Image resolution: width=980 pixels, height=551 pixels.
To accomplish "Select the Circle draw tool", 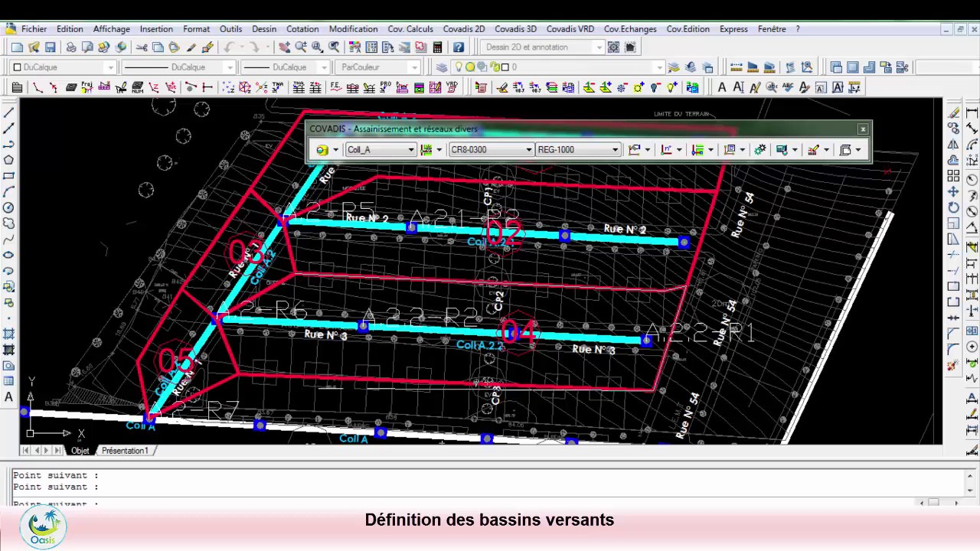I will tap(9, 207).
